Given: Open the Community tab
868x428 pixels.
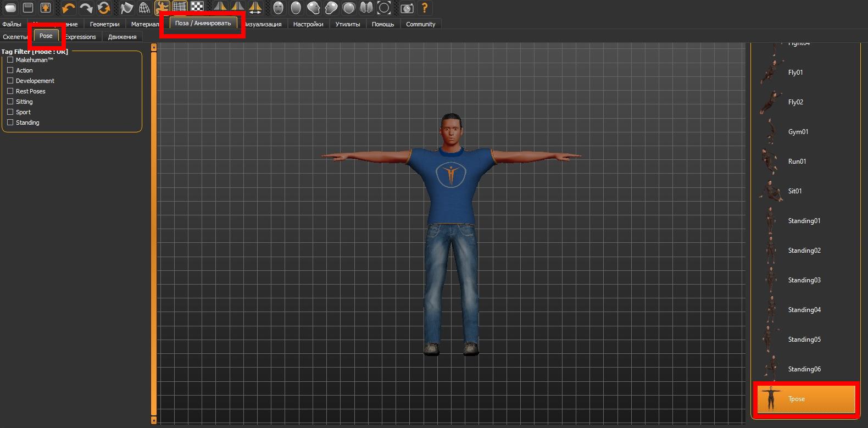Looking at the screenshot, I should point(421,24).
